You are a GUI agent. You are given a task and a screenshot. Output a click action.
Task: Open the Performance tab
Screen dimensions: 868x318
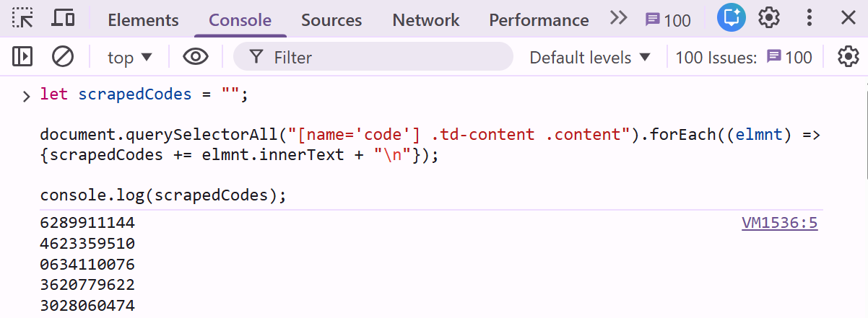pyautogui.click(x=539, y=20)
